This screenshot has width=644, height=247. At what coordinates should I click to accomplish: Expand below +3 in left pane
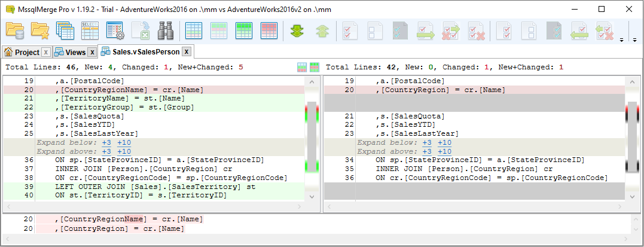pos(106,142)
